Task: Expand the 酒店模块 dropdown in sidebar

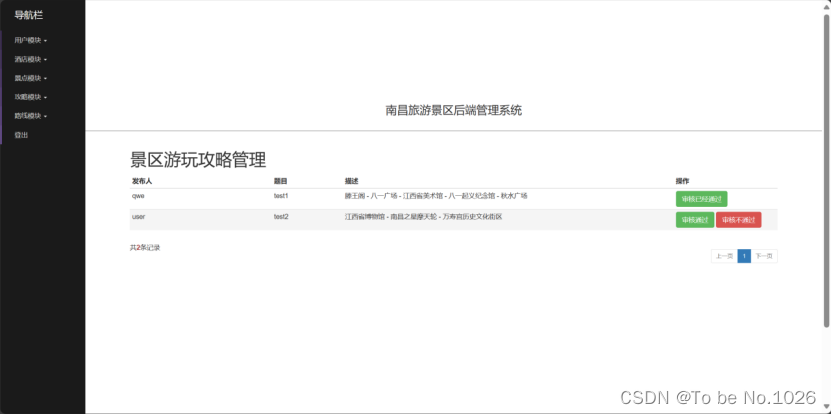Action: click(x=30, y=59)
